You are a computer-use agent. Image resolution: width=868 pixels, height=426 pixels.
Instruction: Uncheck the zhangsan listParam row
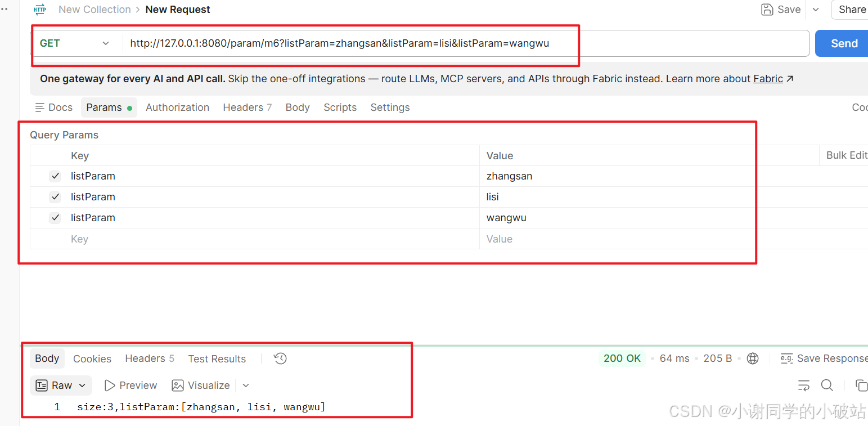[x=55, y=176]
